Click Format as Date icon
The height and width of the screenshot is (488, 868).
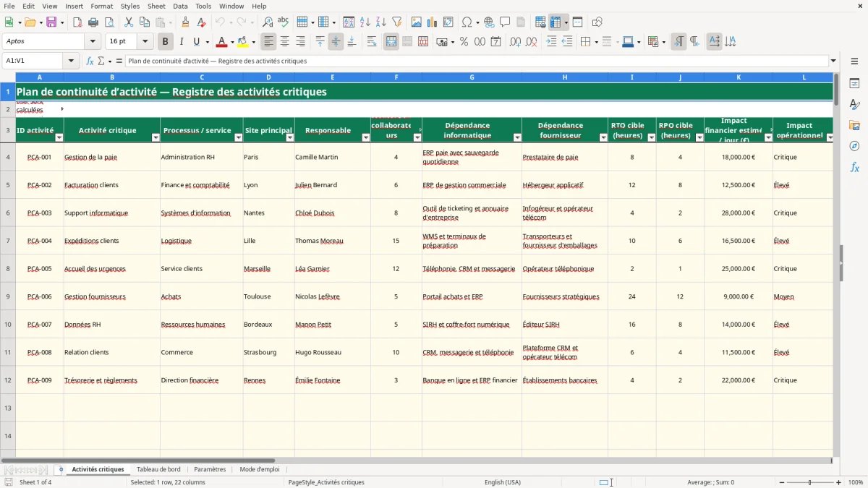495,42
